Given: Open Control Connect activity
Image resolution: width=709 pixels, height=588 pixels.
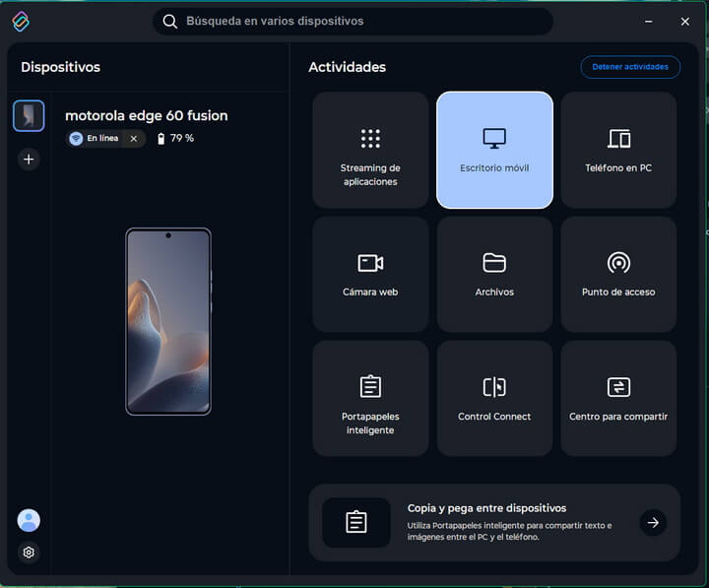Looking at the screenshot, I should click(494, 398).
